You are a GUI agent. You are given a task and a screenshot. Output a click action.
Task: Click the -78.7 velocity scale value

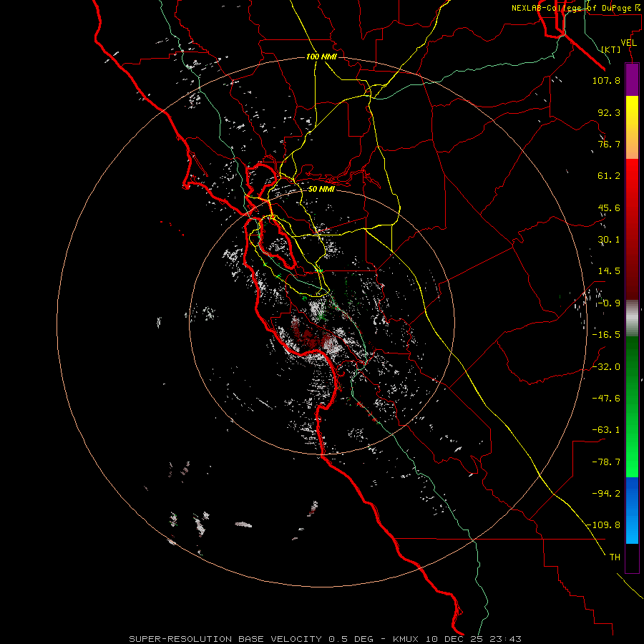pos(606,462)
